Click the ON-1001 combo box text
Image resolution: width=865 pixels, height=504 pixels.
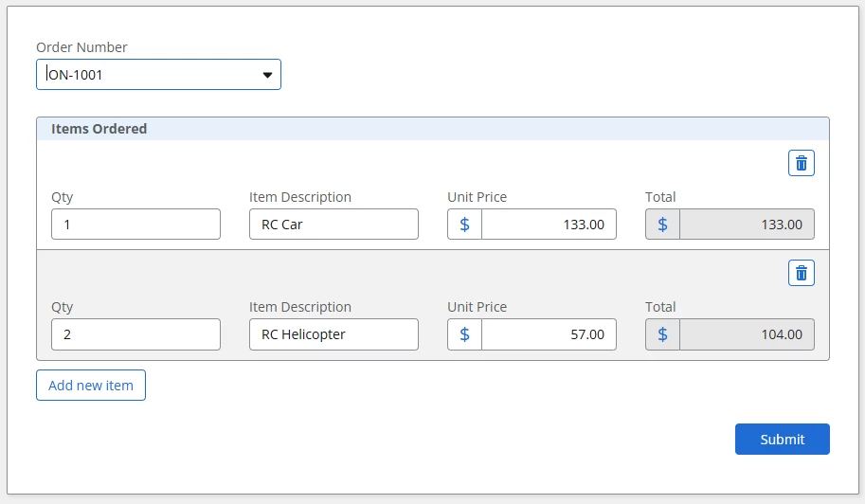tap(142, 75)
